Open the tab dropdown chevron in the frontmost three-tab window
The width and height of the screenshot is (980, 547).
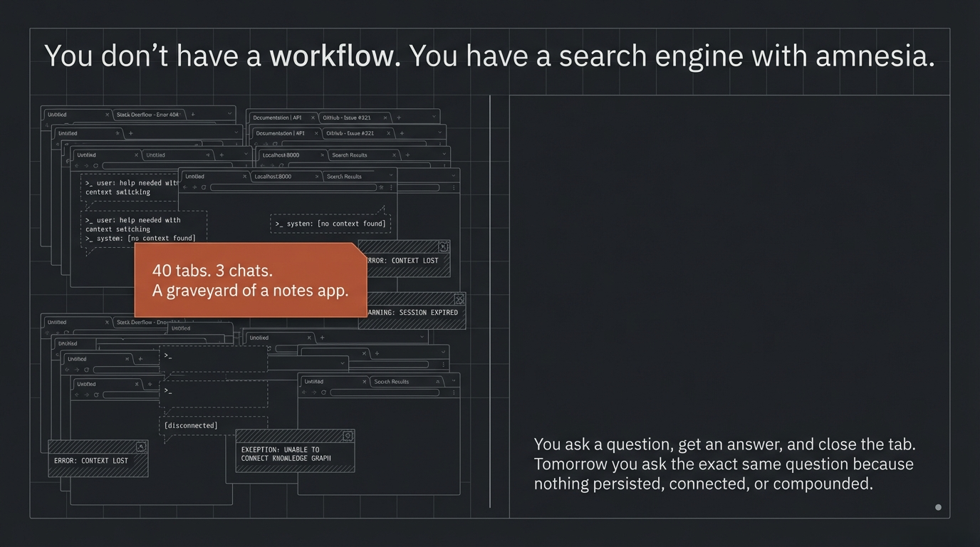390,175
